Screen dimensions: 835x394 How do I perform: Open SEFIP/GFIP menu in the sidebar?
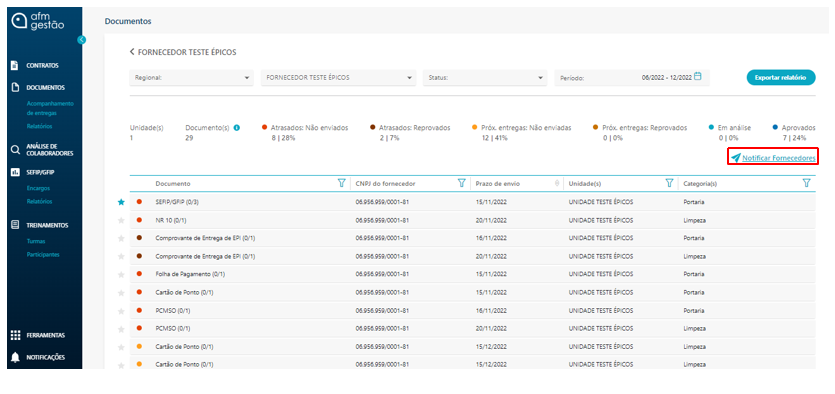point(40,173)
